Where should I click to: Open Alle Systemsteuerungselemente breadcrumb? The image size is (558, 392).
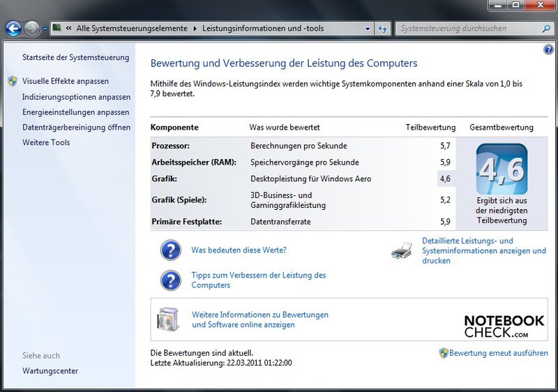[x=132, y=28]
